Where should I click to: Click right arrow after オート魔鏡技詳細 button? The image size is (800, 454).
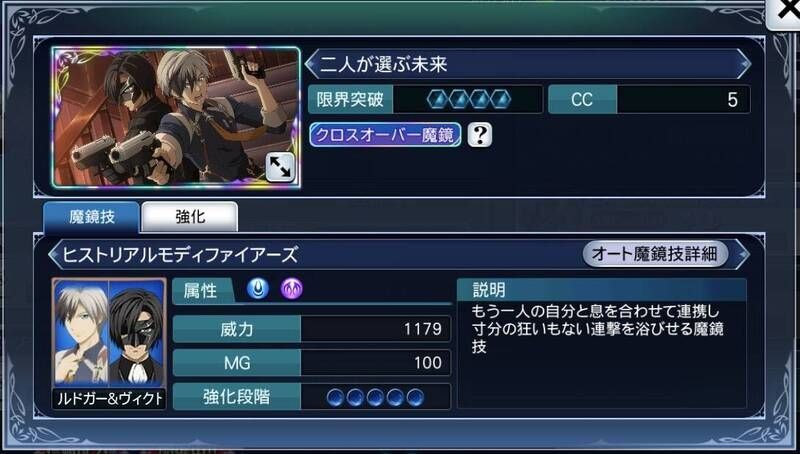[743, 254]
